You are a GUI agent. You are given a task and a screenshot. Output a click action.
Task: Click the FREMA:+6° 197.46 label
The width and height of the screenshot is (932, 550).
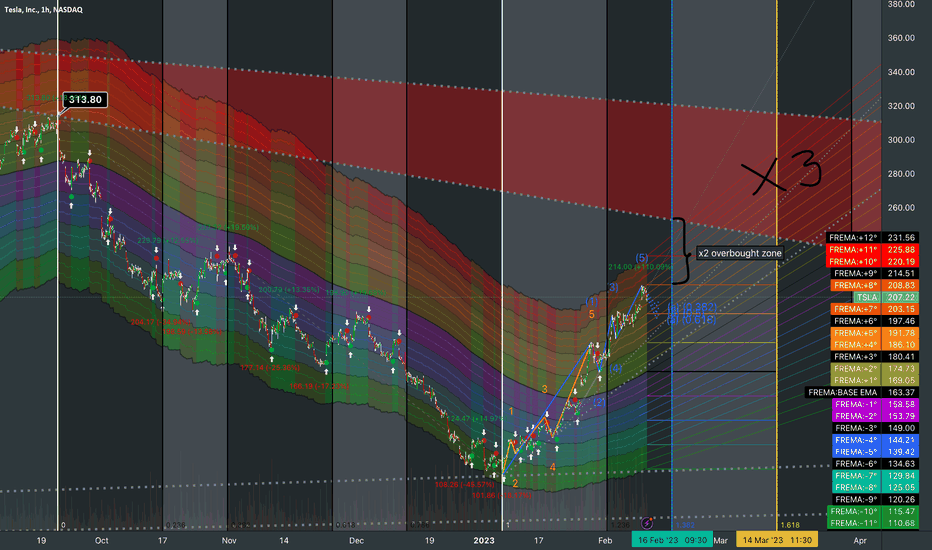coord(874,321)
